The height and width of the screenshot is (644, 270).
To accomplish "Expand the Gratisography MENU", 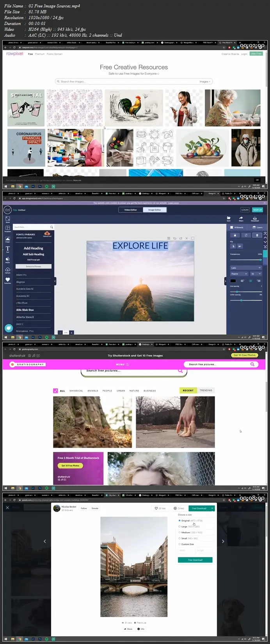I will pos(123,364).
